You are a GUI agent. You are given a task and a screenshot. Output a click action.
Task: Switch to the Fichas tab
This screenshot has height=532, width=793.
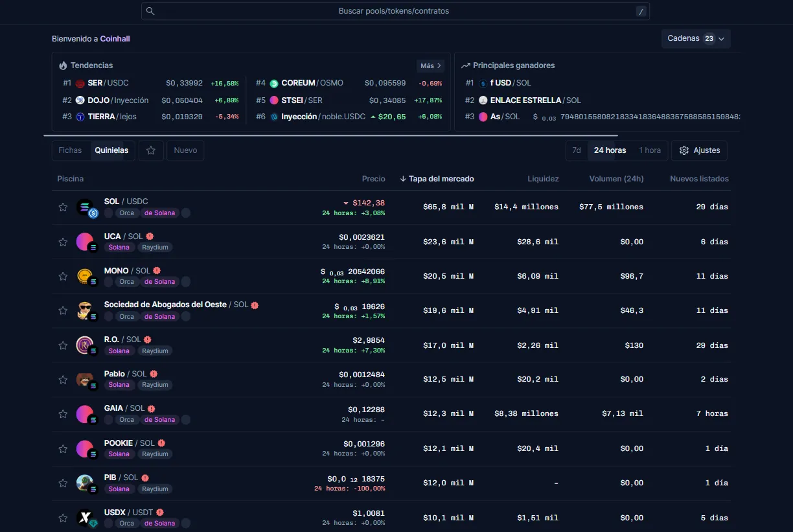71,150
